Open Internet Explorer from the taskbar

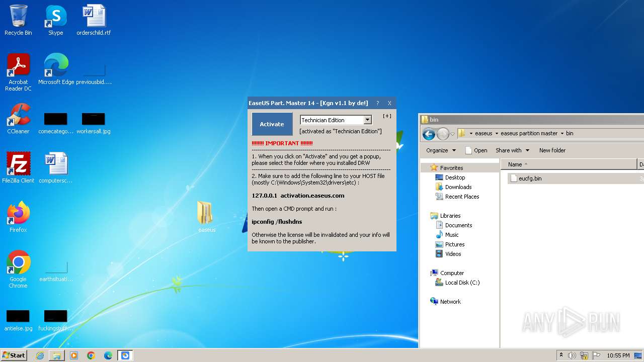pyautogui.click(x=40, y=355)
